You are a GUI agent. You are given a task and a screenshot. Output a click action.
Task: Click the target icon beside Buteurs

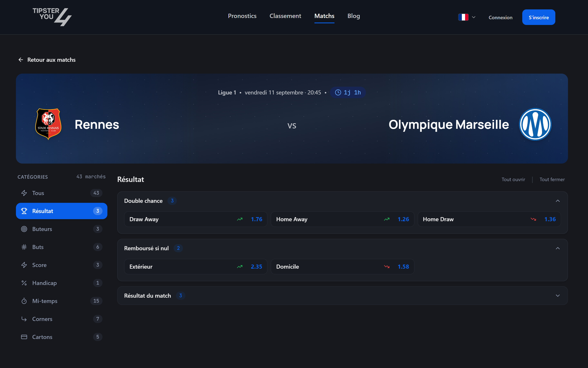click(x=24, y=229)
